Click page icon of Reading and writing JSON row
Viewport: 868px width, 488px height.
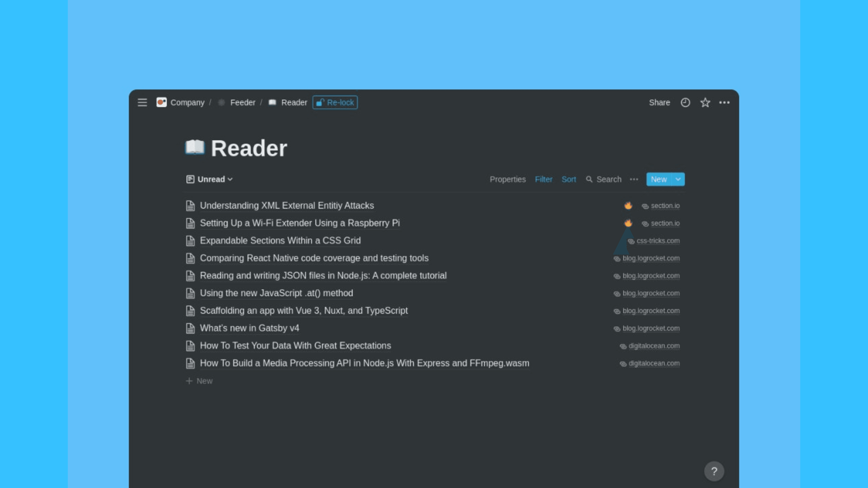190,275
